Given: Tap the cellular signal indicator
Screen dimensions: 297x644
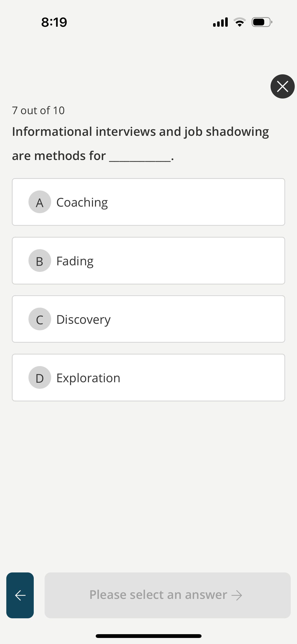Looking at the screenshot, I should (x=220, y=22).
